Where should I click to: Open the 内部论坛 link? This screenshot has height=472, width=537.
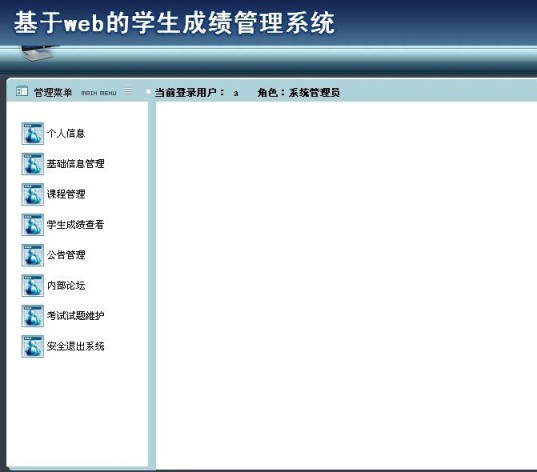(66, 285)
